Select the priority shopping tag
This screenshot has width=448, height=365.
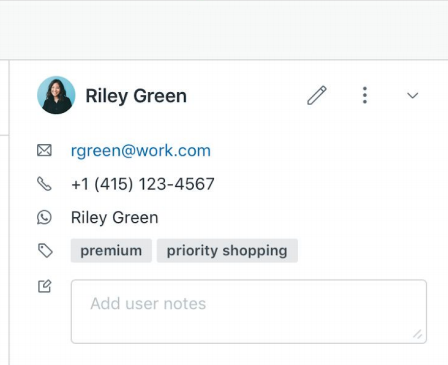(227, 251)
